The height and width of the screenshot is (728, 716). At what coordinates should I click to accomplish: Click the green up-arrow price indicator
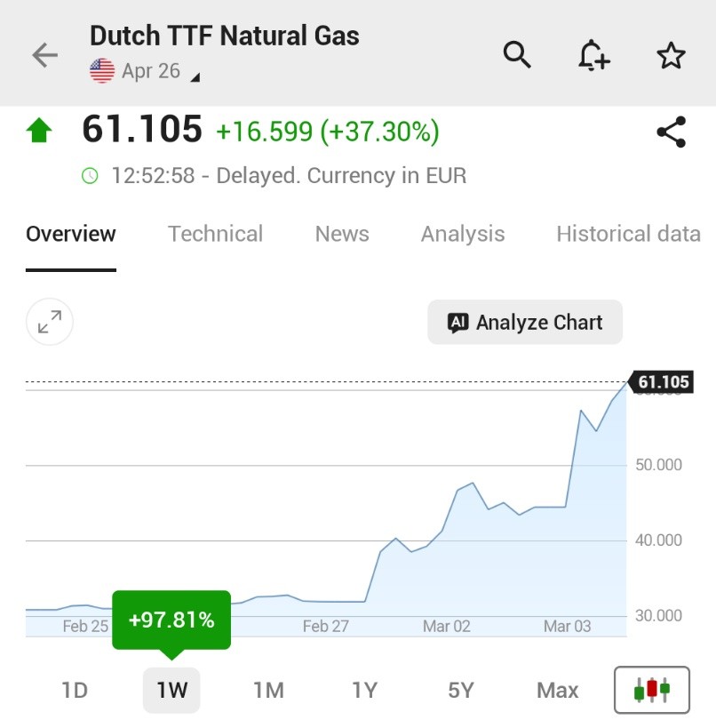(x=39, y=132)
